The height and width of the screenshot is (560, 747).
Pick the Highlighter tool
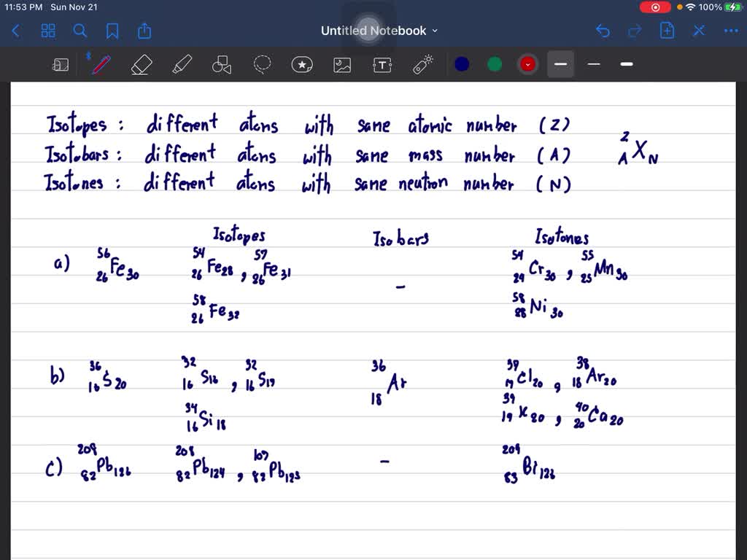coord(182,64)
